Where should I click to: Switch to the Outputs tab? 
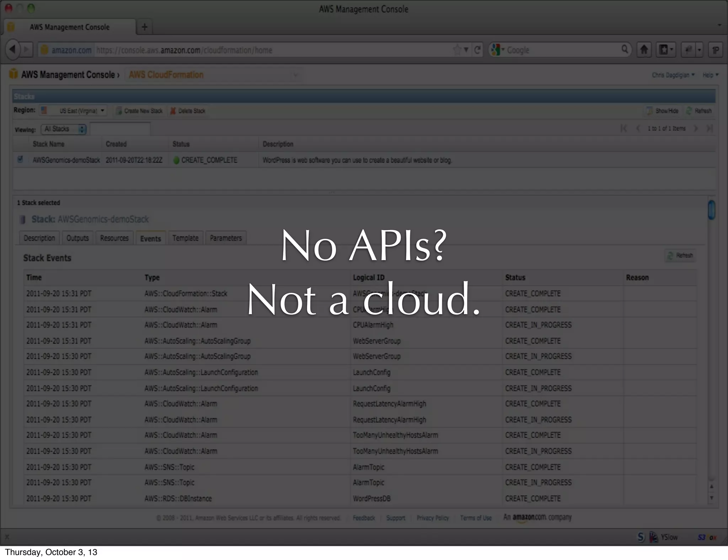tap(77, 238)
